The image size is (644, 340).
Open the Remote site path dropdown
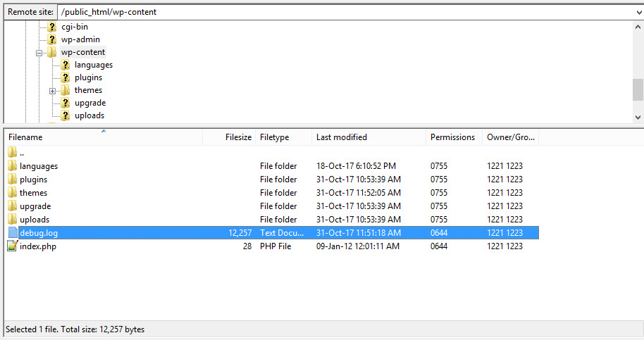638,13
